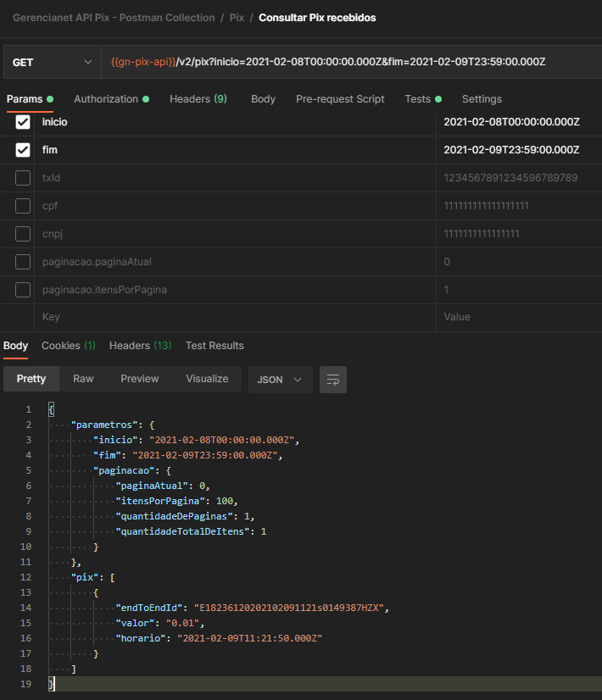Image resolution: width=602 pixels, height=700 pixels.
Task: Open the request Headers (9) tab
Action: [x=198, y=99]
